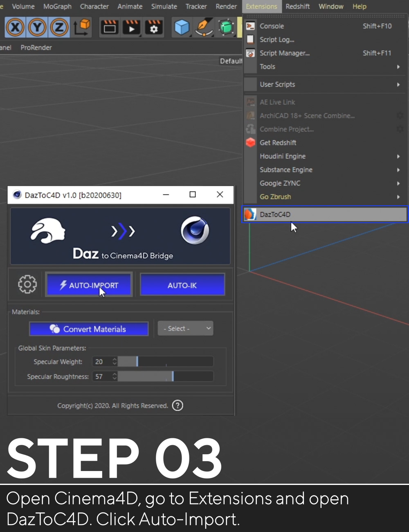Maximize the DazToC4D window
Screen dimensions: 409x532
[193, 195]
